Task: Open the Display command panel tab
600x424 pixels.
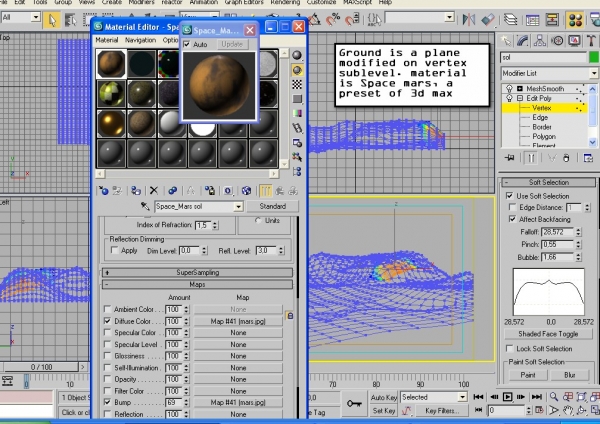Action: pos(574,41)
